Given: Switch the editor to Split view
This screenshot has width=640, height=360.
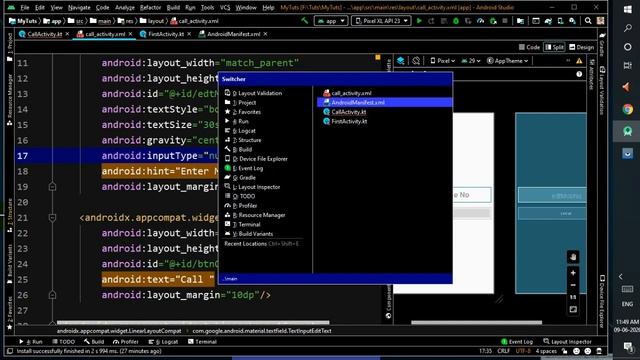Looking at the screenshot, I should [554, 47].
